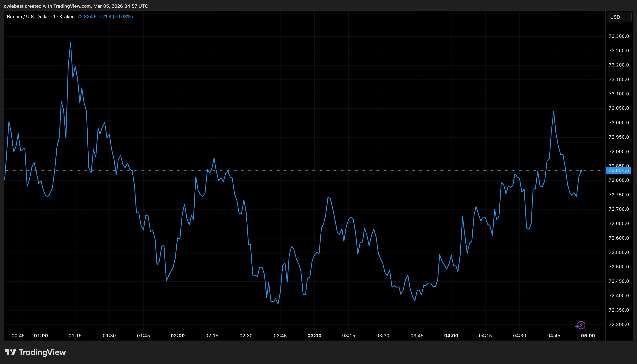This screenshot has width=637, height=364.
Task: Click the +21.3 (+0.03%) change value
Action: (116, 17)
